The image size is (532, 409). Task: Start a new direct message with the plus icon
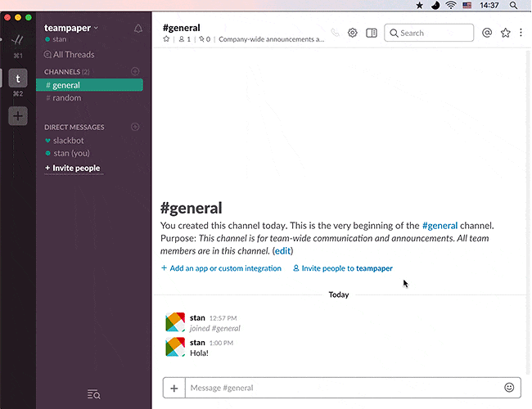coord(135,127)
